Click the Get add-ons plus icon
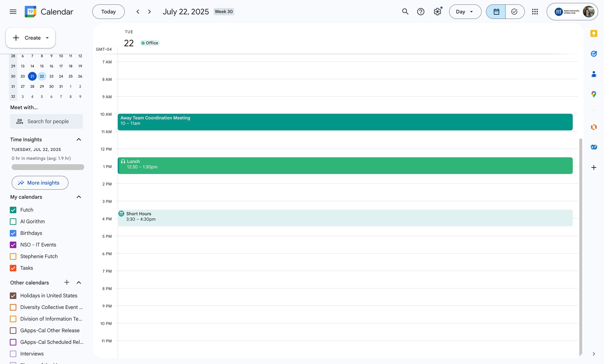 (x=593, y=167)
